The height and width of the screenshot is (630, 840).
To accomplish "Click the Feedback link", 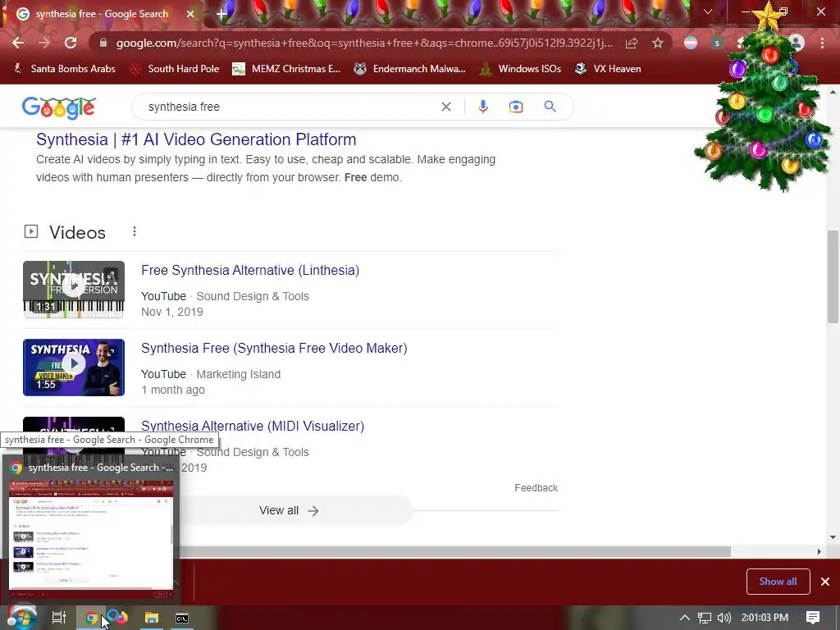I will [x=536, y=488].
